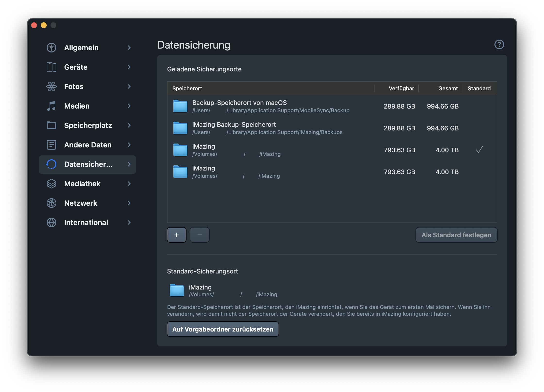Click the Geräte device icon

[x=51, y=67]
